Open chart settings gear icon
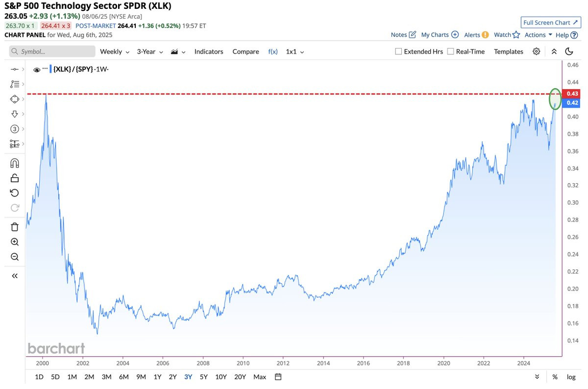The width and height of the screenshot is (588, 389). click(537, 51)
